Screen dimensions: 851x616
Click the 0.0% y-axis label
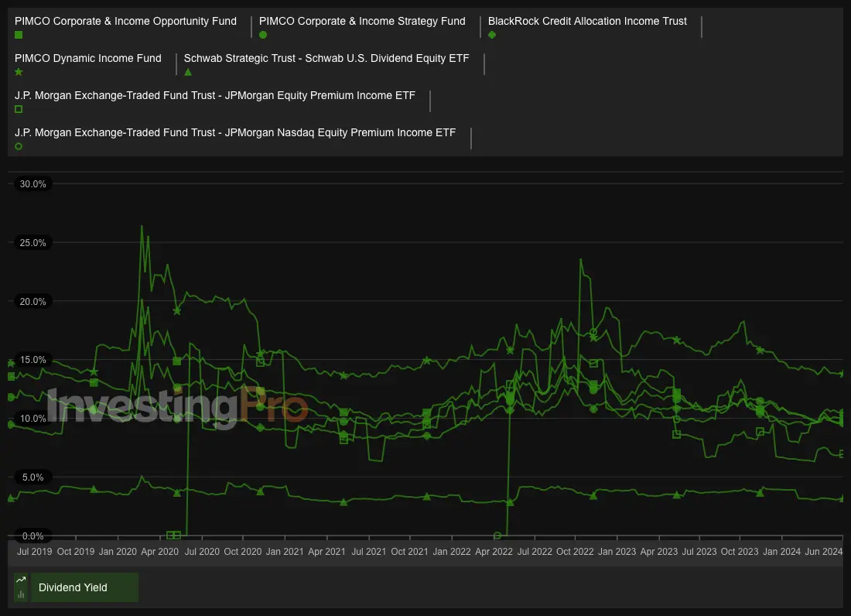[x=32, y=536]
